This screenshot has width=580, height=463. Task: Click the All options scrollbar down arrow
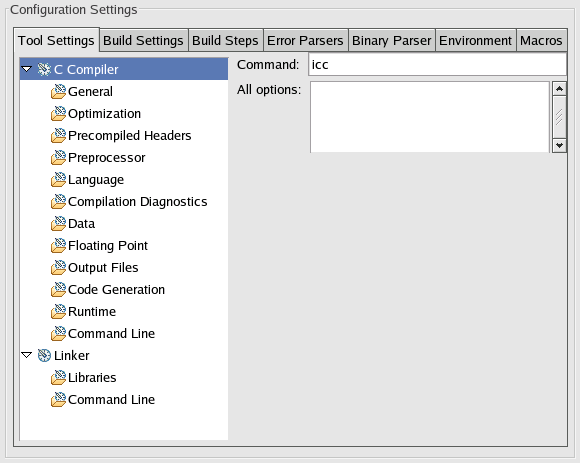pyautogui.click(x=559, y=145)
